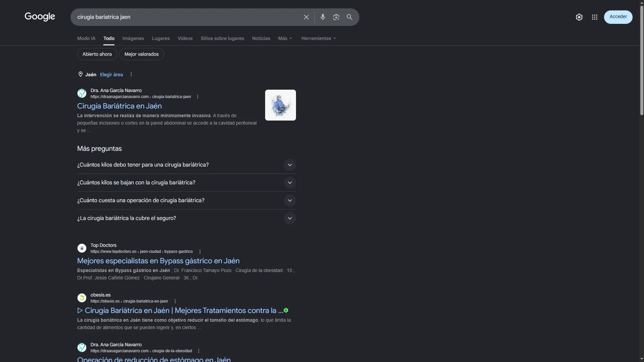Viewport: 644px width, 362px height.
Task: Open Google apps grid icon
Action: pyautogui.click(x=595, y=17)
